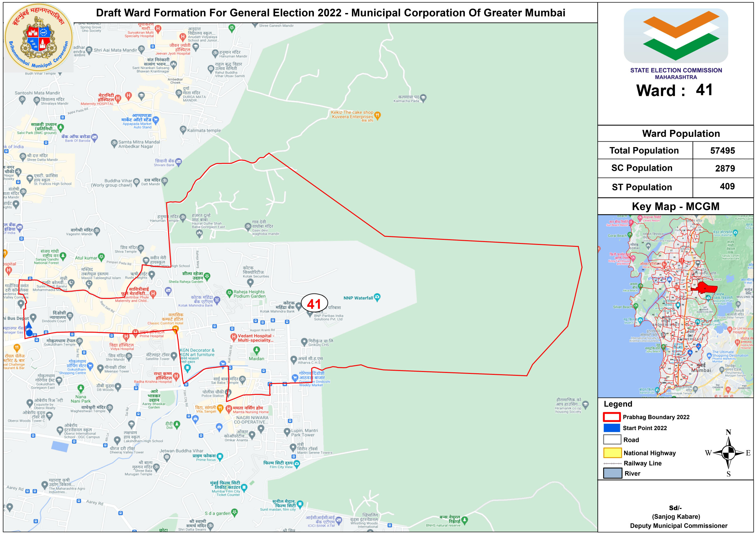Click the circled ward number 41 label
The height and width of the screenshot is (534, 756).
coord(314,303)
